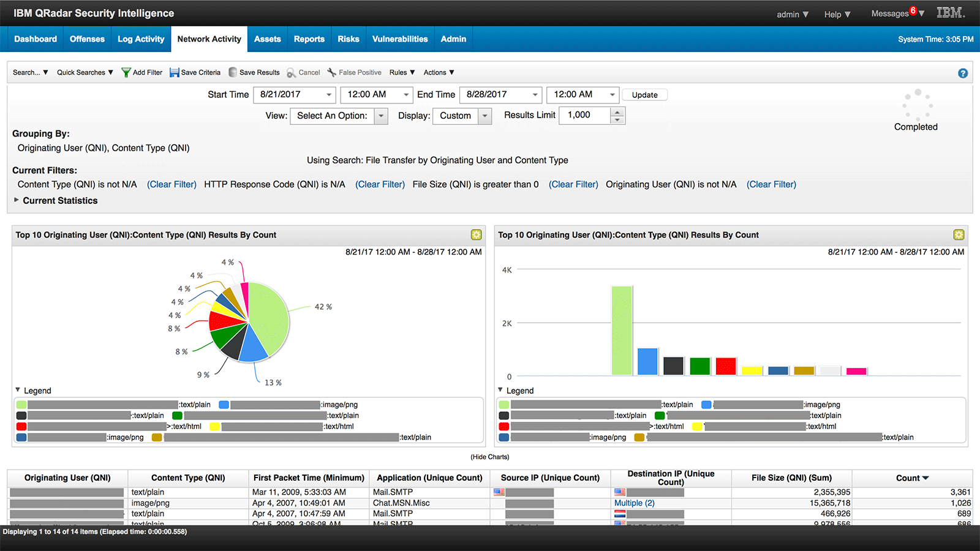The width and height of the screenshot is (980, 551).
Task: Click red text/html swatch in bar legend
Action: [504, 427]
